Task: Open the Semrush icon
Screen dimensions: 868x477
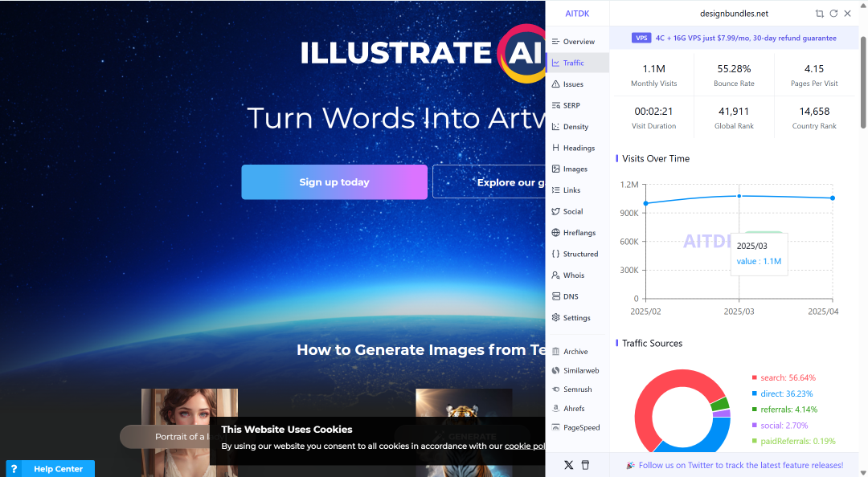Action: (x=555, y=389)
